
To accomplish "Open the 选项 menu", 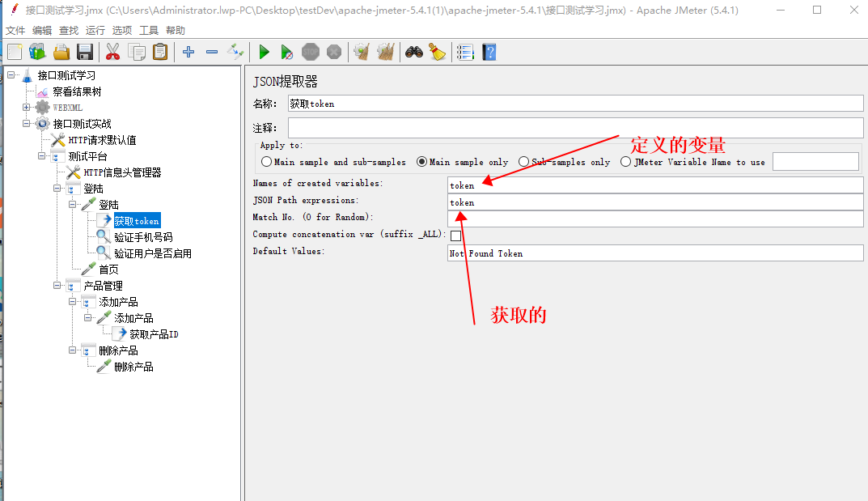I will pos(122,31).
